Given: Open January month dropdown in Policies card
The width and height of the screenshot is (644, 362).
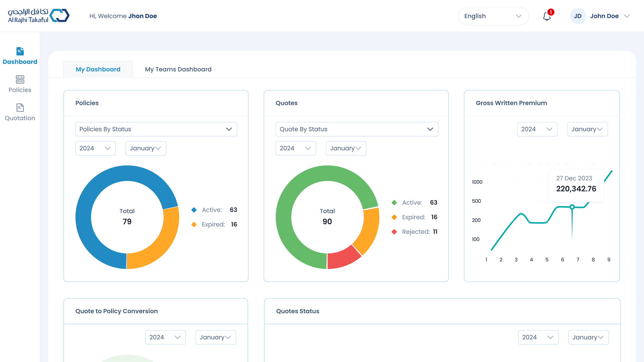Looking at the screenshot, I should (x=146, y=148).
